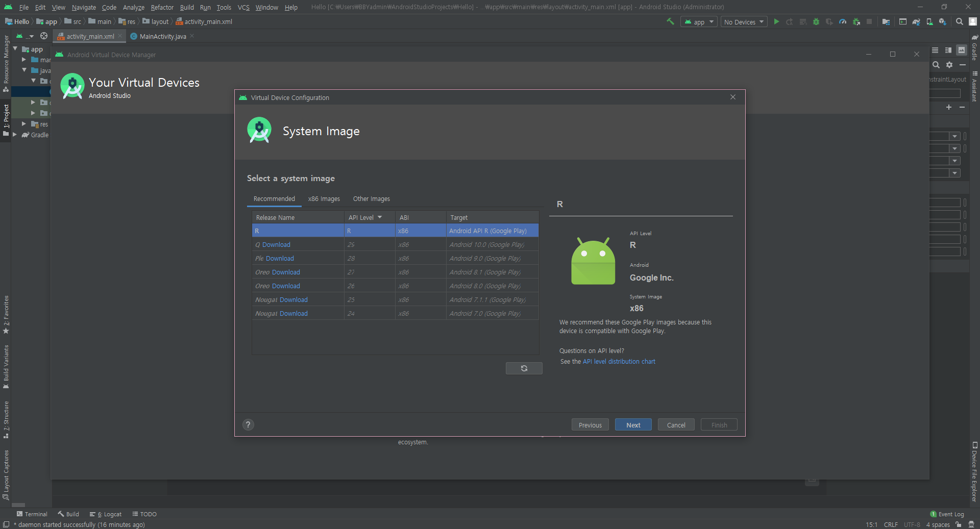Viewport: 980px width, 529px height.
Task: Click the Run with Coverage icon
Action: [829, 21]
